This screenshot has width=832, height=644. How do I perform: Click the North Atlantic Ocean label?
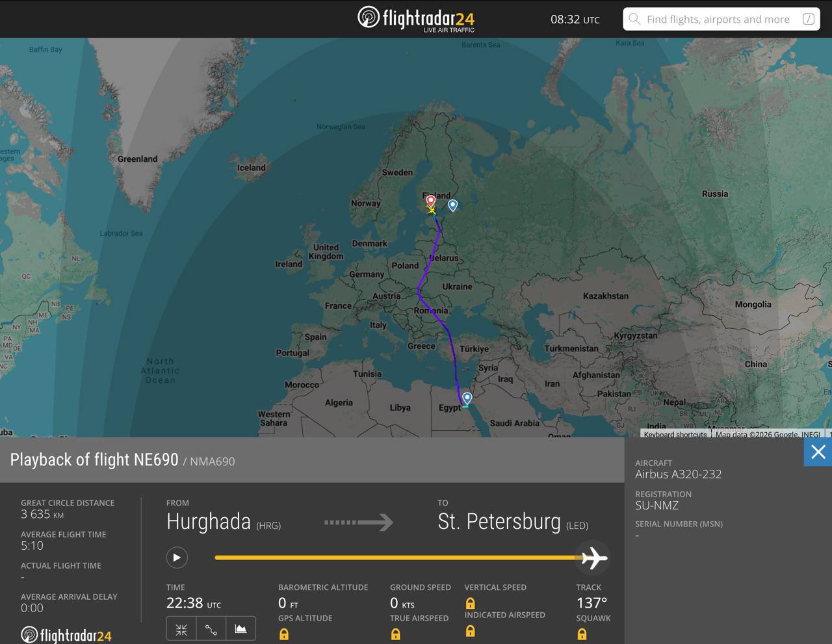(x=160, y=370)
